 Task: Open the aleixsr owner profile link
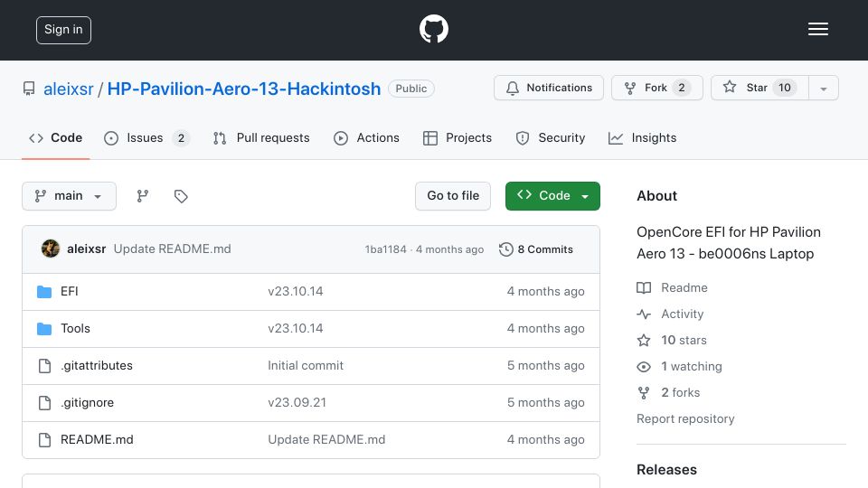(x=69, y=89)
